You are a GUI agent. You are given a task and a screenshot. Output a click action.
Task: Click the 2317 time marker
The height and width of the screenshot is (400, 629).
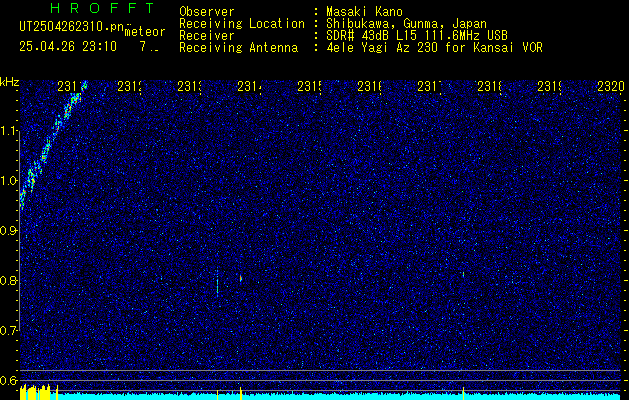click(430, 87)
